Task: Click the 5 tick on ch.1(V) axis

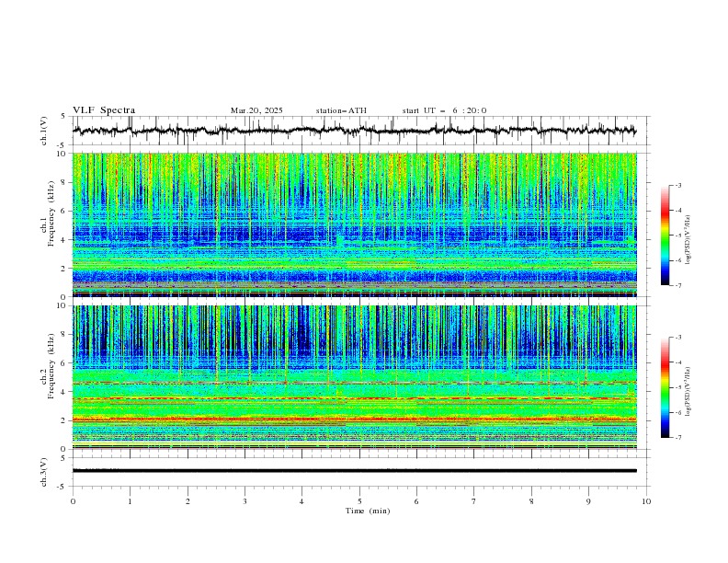Action: (63, 116)
